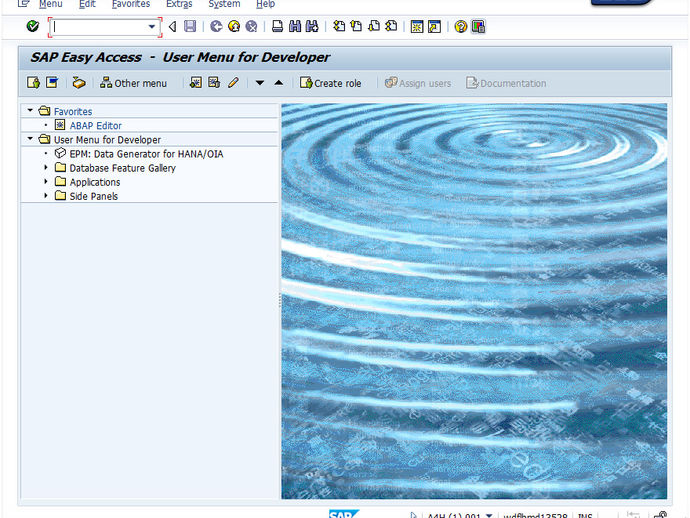Viewport: 690px width, 518px height.
Task: Click the SAP Business Workplace icon
Action: 79,83
